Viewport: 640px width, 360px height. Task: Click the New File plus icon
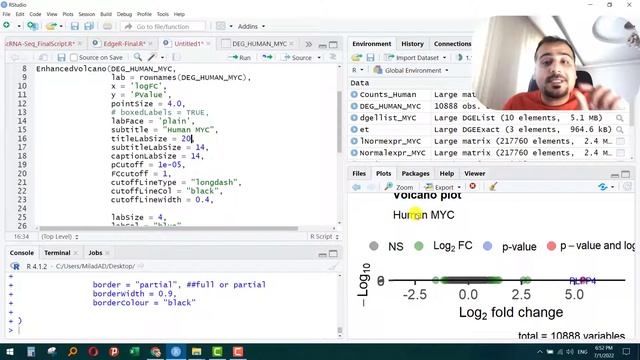click(x=7, y=26)
